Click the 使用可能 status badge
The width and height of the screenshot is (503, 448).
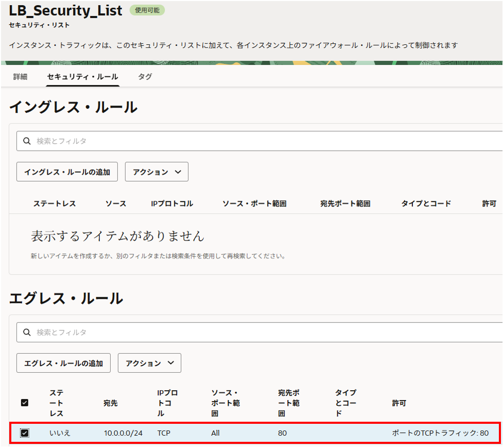(x=147, y=10)
